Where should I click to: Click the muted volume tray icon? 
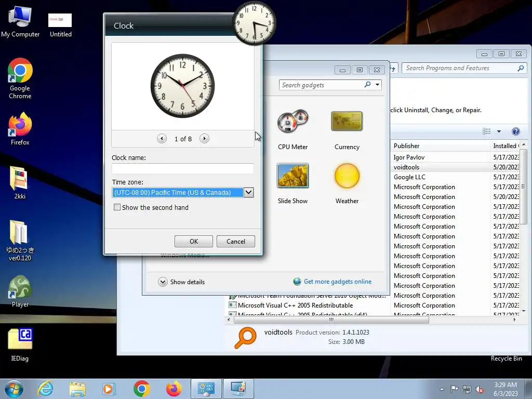tap(480, 389)
